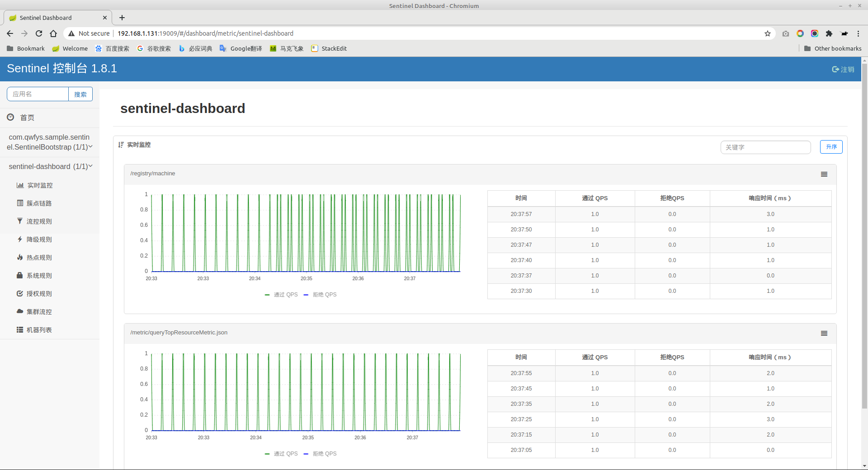The width and height of the screenshot is (868, 470).
Task: Open the 百度搜索 bookmark
Action: (112, 48)
